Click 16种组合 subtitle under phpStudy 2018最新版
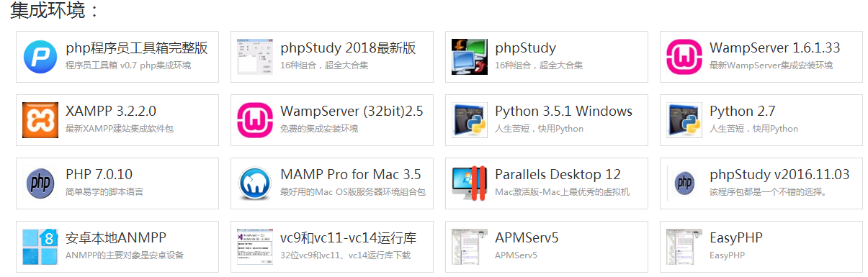The height and width of the screenshot is (277, 868). point(324,65)
